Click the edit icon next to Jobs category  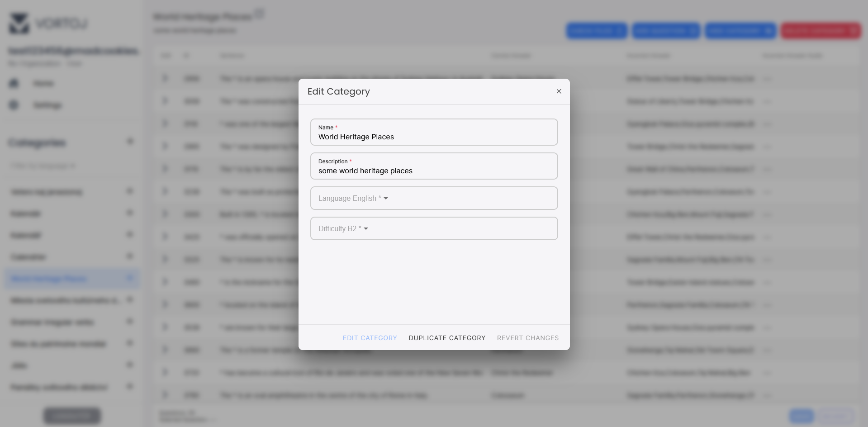pos(130,365)
